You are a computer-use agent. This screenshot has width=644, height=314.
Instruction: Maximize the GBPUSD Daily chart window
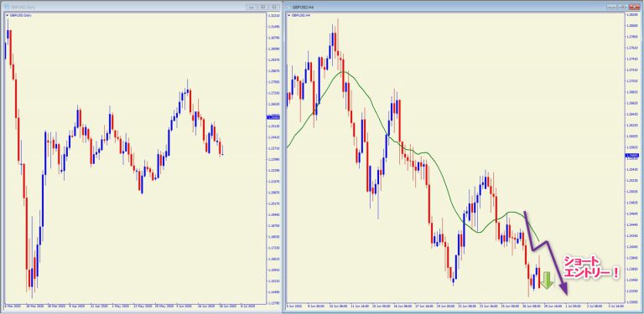(x=274, y=7)
